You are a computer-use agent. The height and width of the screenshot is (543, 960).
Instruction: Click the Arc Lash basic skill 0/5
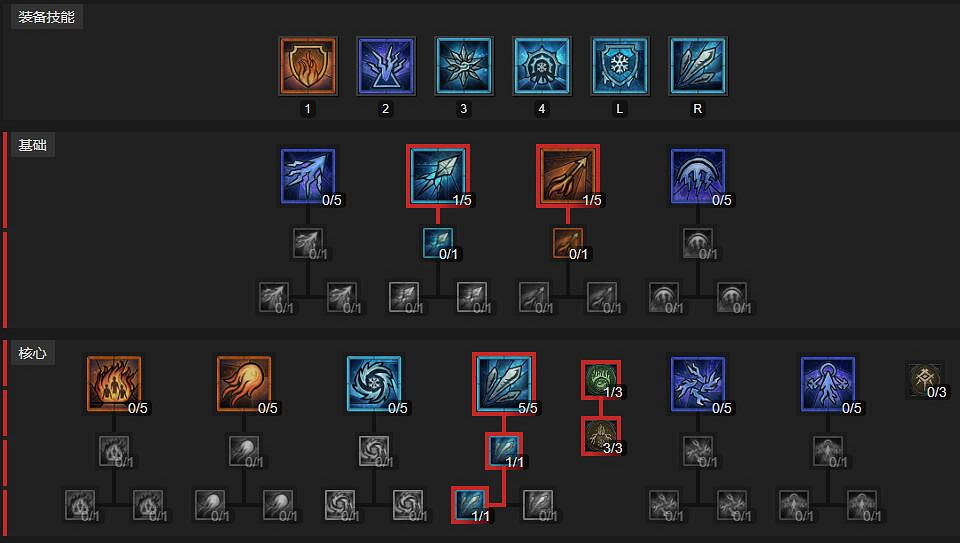(698, 176)
